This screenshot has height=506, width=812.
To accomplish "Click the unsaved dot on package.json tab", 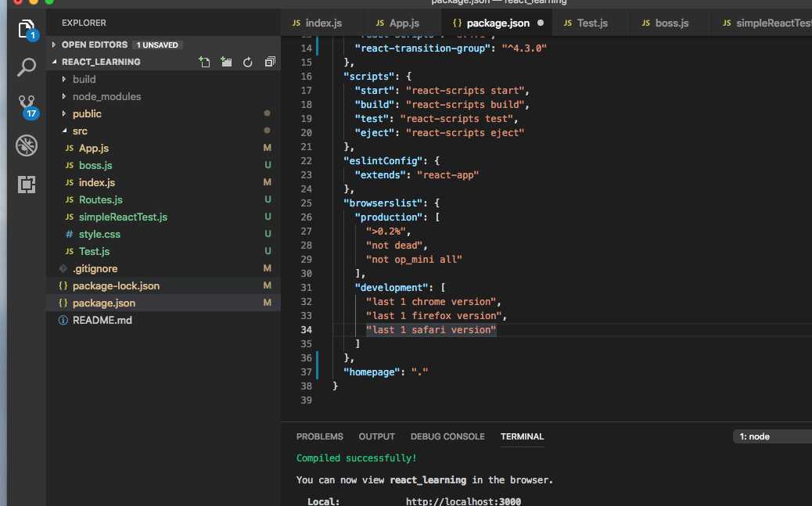I will tap(540, 23).
